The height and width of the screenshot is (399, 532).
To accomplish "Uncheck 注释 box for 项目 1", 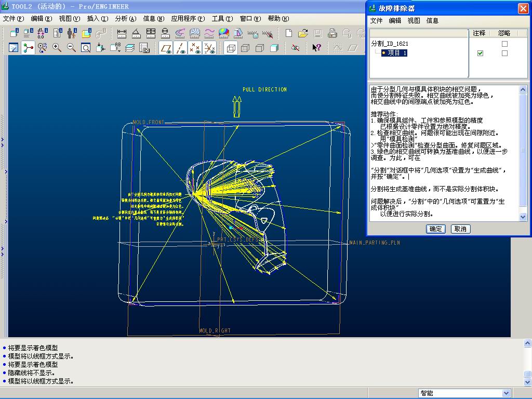I will (x=480, y=54).
